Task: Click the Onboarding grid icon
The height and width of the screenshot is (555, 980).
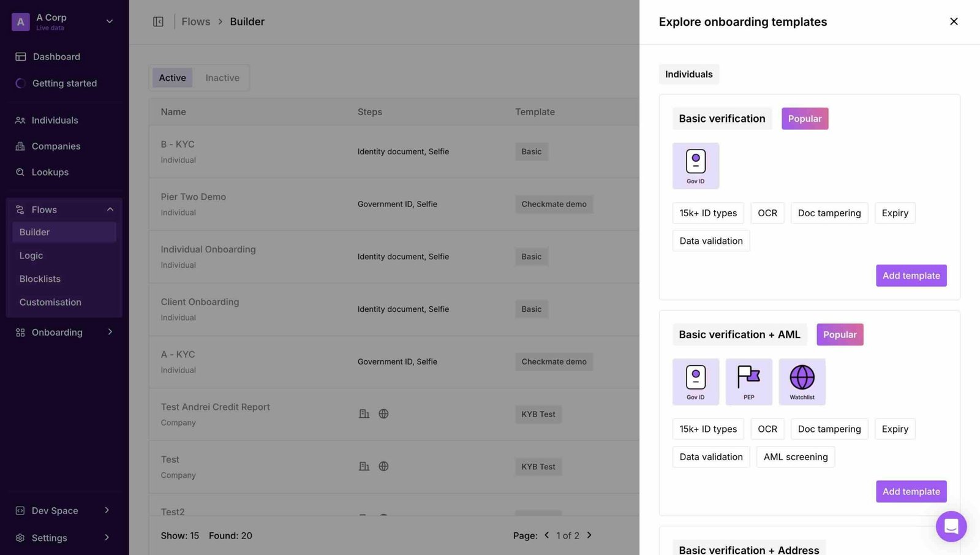Action: (20, 332)
